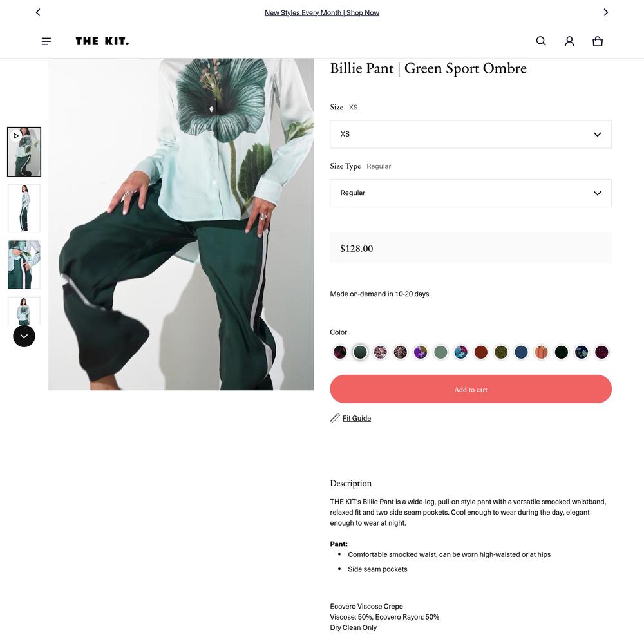This screenshot has height=644, width=644.
Task: Select the solid rust red color swatch
Action: coord(480,352)
